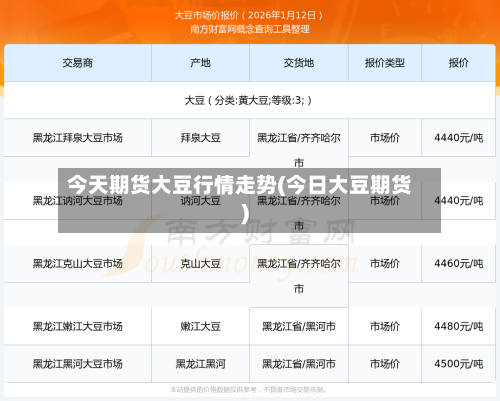Select the 报价 column header
The height and width of the screenshot is (401, 500).
tap(459, 63)
